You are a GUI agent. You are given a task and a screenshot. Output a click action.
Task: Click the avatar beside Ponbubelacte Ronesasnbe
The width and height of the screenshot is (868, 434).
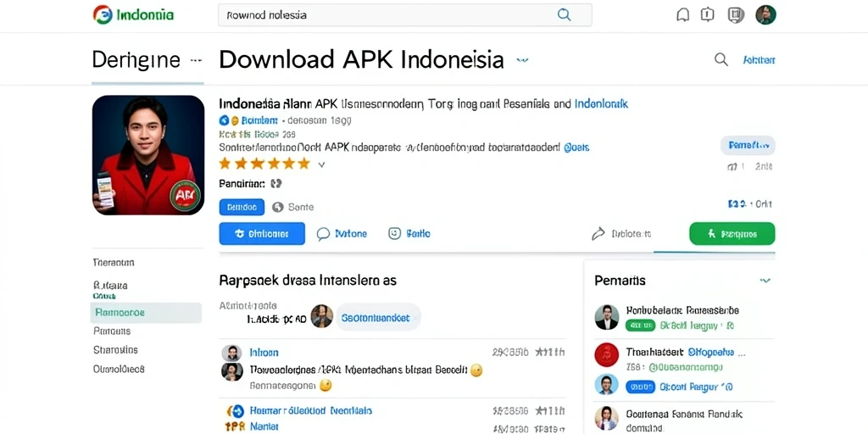pyautogui.click(x=606, y=317)
